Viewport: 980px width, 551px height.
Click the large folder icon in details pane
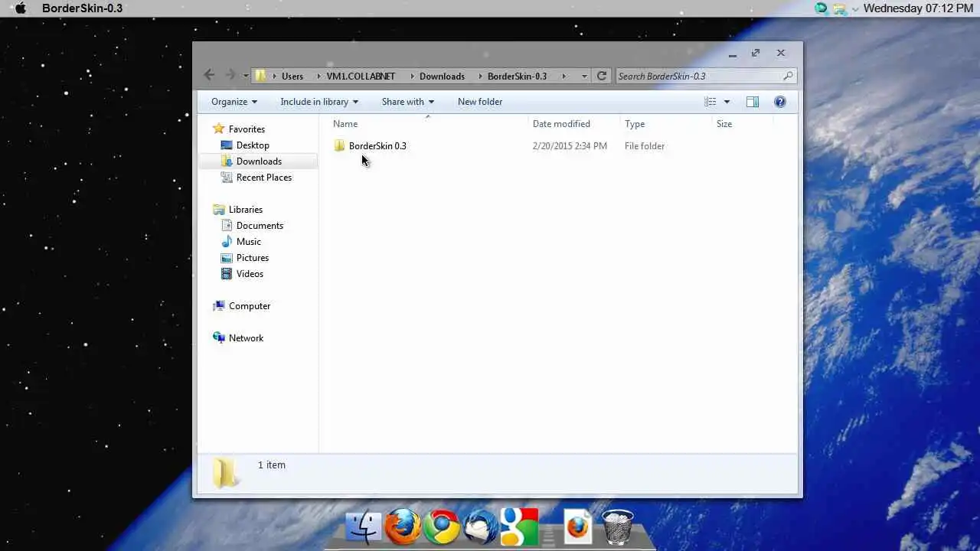225,473
